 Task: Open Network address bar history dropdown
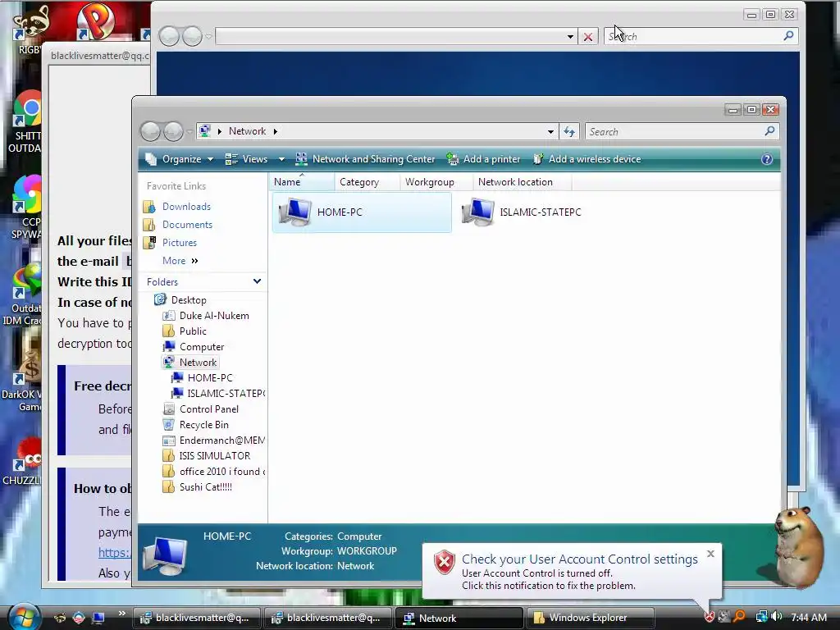550,131
